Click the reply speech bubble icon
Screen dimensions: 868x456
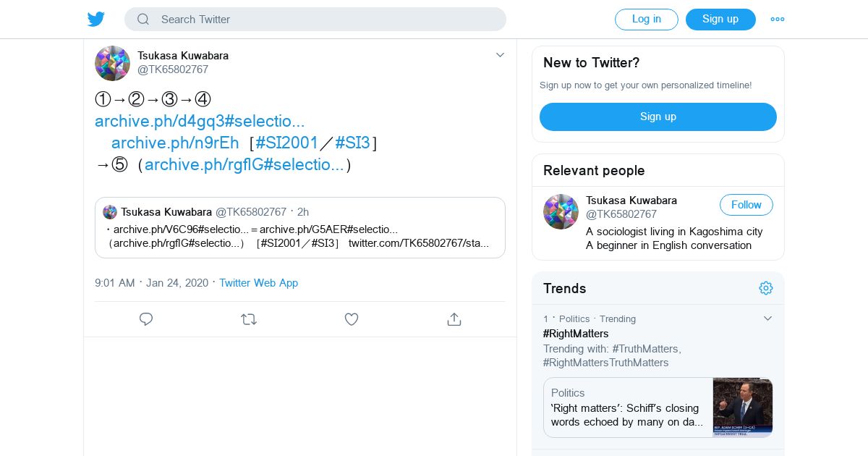click(x=146, y=319)
